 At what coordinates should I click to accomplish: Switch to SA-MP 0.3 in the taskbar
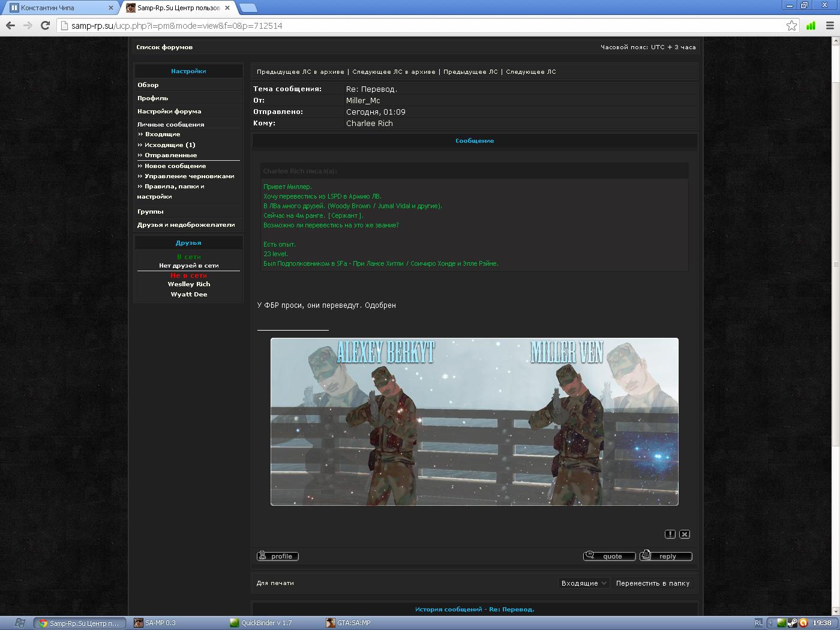click(178, 623)
